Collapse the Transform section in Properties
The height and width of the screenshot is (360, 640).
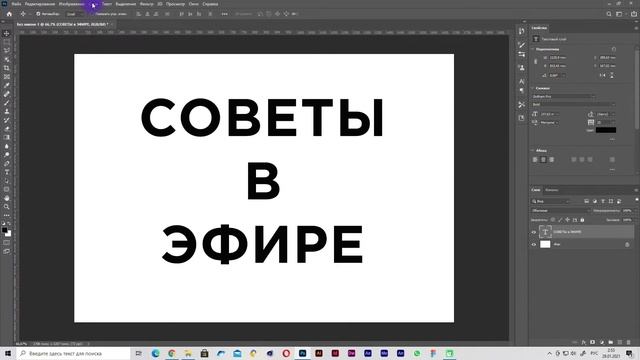point(532,49)
